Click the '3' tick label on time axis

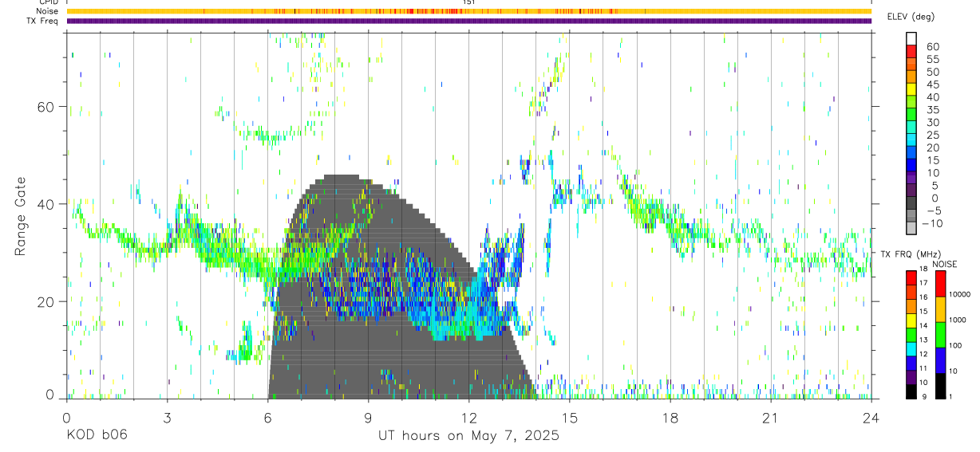pyautogui.click(x=167, y=418)
